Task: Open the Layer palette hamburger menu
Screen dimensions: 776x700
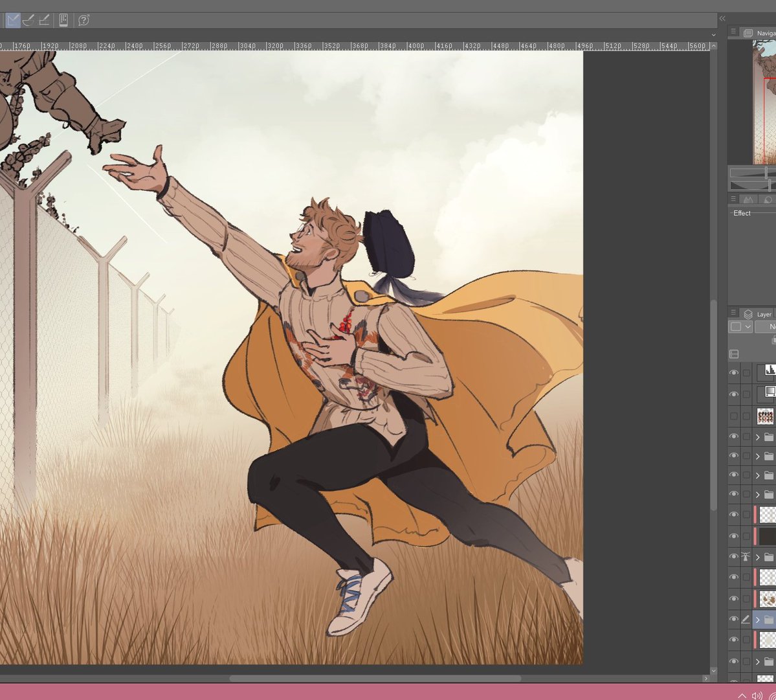Action: [x=733, y=313]
